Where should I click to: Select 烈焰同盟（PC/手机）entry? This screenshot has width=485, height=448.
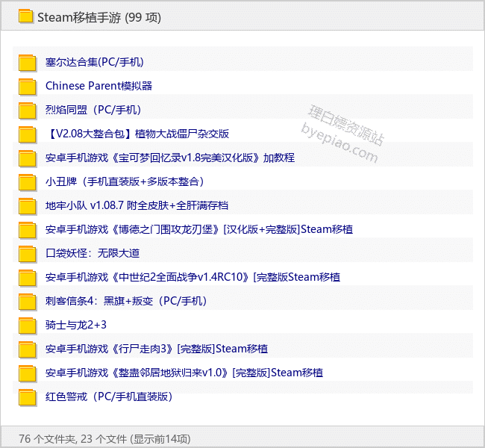[x=93, y=110]
